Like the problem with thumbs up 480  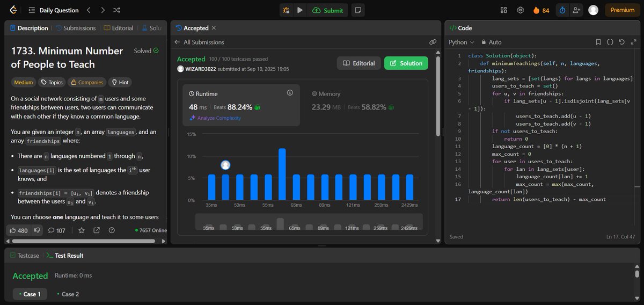(18, 230)
